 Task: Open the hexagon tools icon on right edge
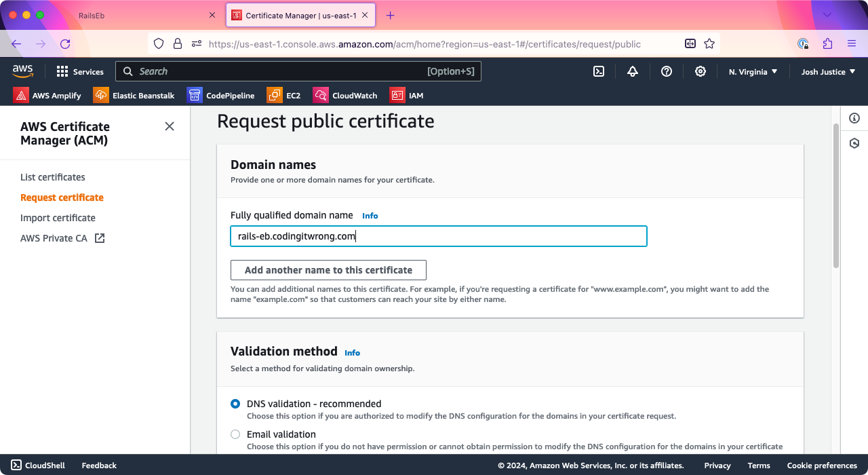(854, 143)
